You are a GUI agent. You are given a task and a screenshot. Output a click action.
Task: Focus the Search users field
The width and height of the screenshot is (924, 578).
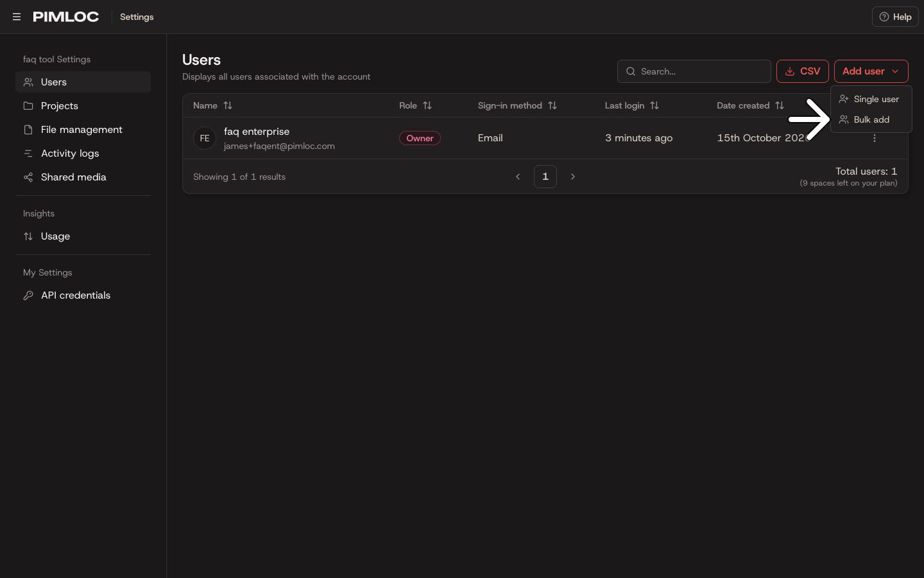pos(694,71)
